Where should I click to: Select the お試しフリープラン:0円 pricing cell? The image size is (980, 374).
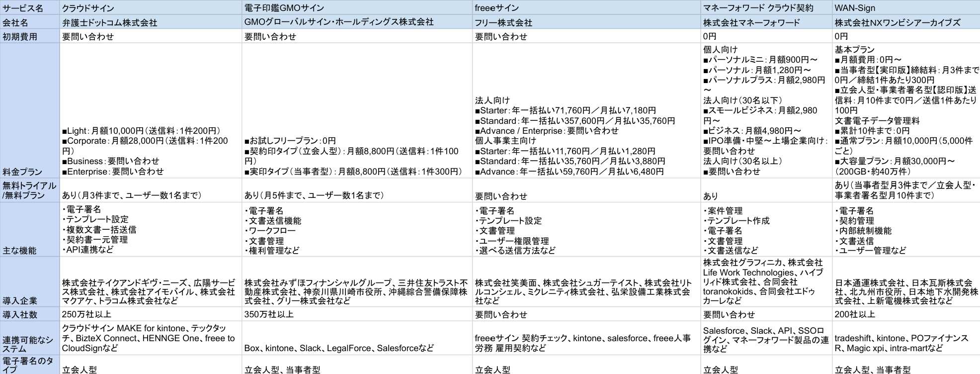[357, 110]
